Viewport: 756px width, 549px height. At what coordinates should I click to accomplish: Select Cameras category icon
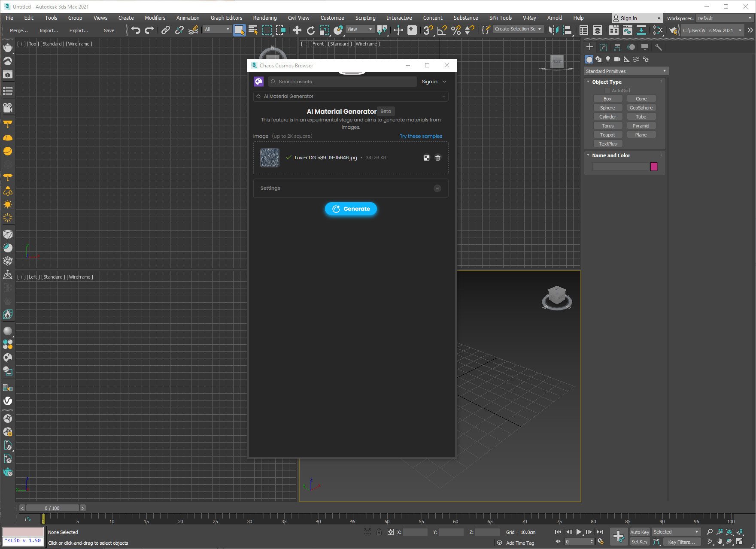[617, 59]
